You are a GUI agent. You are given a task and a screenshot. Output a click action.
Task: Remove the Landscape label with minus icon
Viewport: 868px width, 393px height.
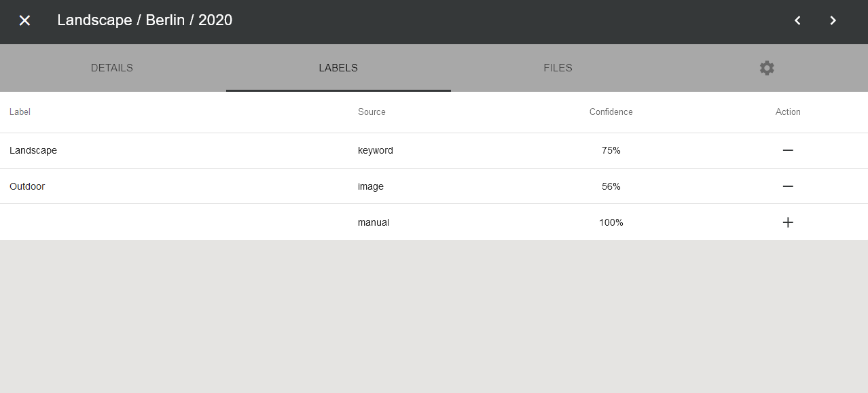(788, 150)
